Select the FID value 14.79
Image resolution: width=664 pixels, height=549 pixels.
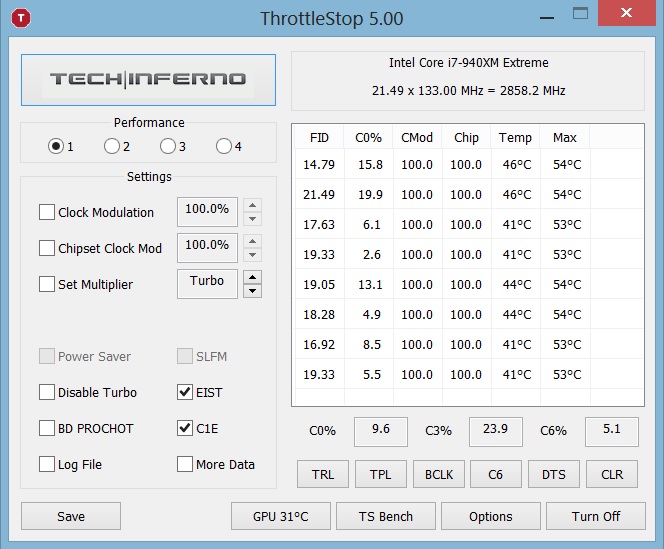(x=319, y=164)
